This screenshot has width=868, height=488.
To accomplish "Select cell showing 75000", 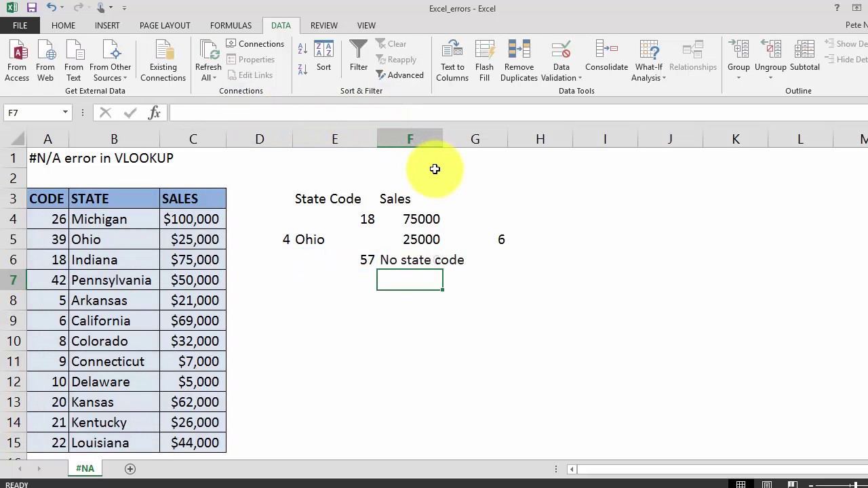I will [410, 219].
